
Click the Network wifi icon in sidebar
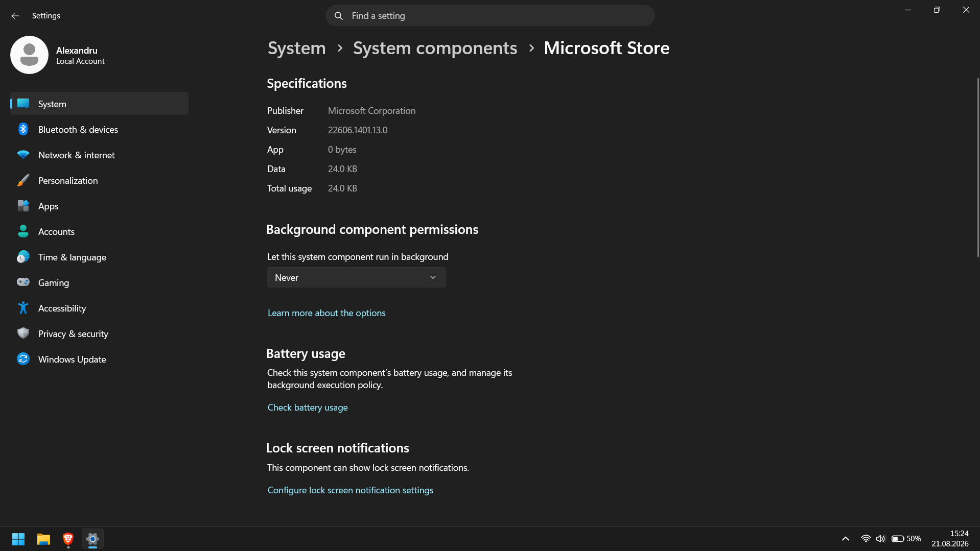23,155
